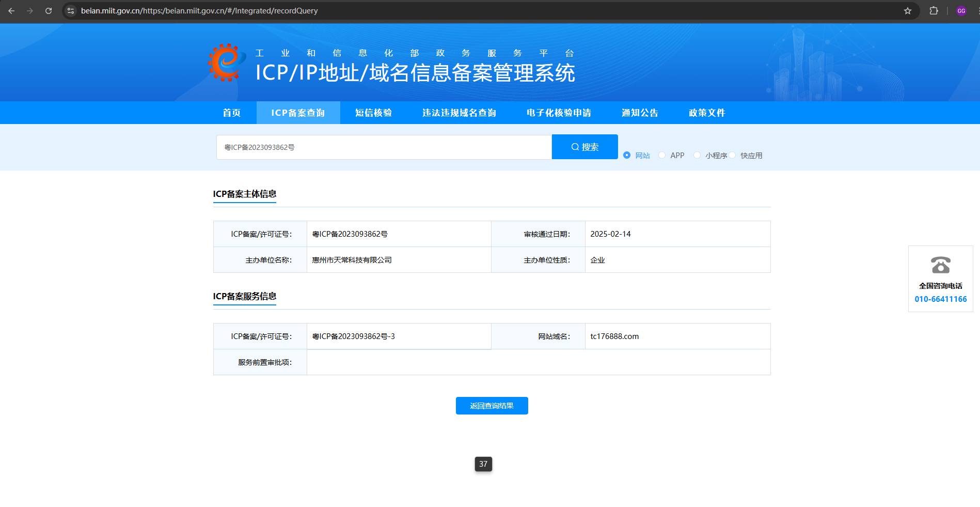Select the 网站 radio option
Image resolution: width=980 pixels, height=507 pixels.
pyautogui.click(x=627, y=155)
